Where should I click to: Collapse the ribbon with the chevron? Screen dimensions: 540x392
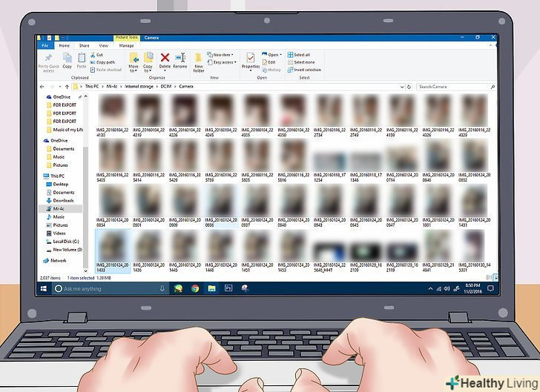(x=491, y=45)
